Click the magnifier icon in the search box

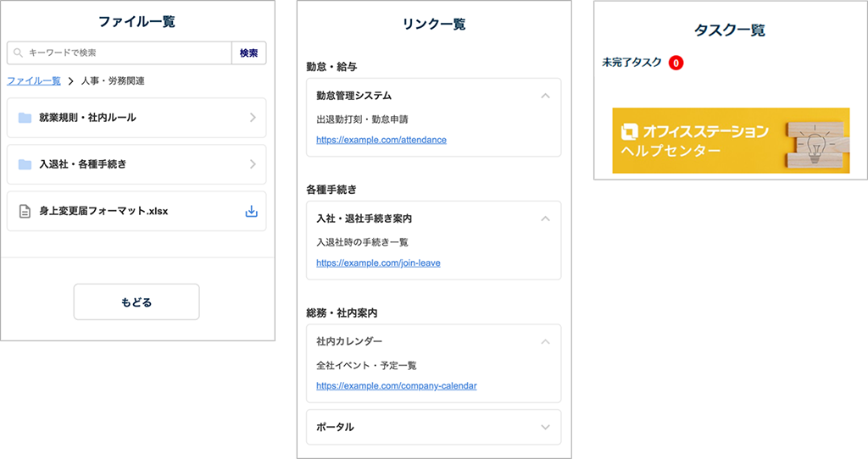[18, 53]
